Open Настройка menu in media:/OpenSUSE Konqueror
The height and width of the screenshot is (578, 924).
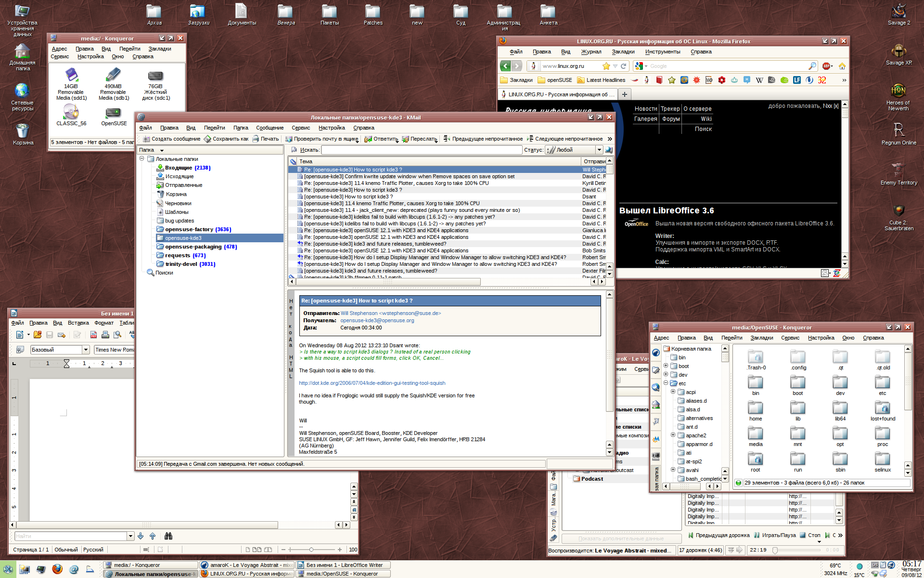point(821,338)
